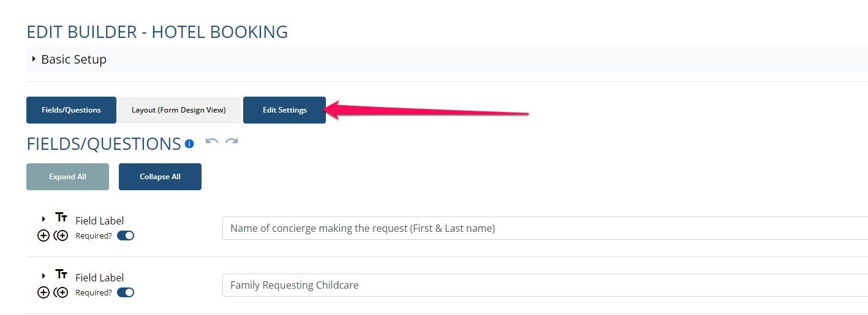Click the undo arrow icon
This screenshot has height=315, width=868.
click(212, 141)
